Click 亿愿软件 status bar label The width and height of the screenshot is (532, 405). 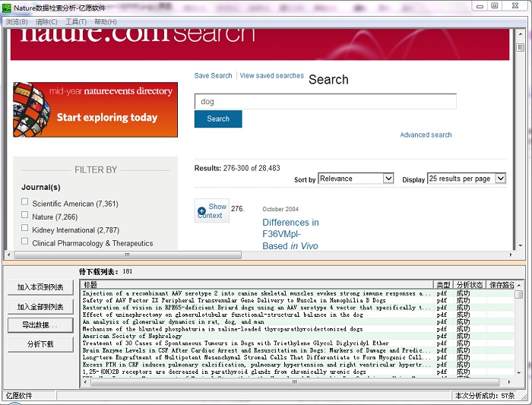click(x=19, y=396)
